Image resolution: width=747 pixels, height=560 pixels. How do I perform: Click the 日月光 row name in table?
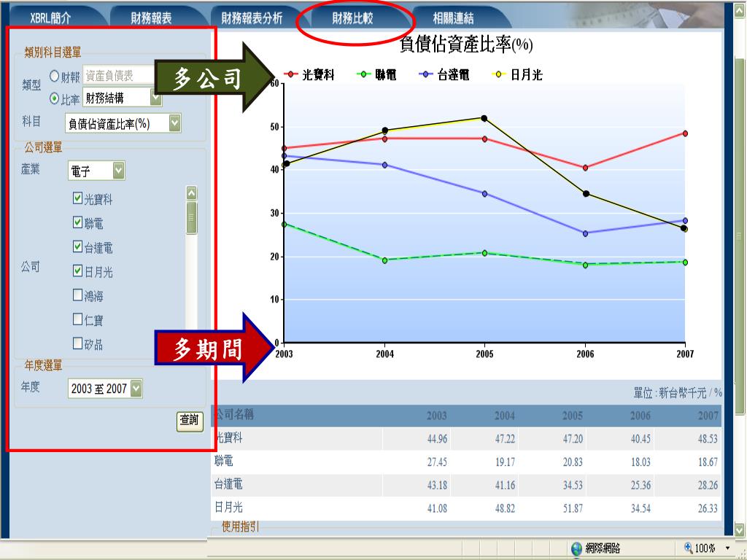coord(228,507)
